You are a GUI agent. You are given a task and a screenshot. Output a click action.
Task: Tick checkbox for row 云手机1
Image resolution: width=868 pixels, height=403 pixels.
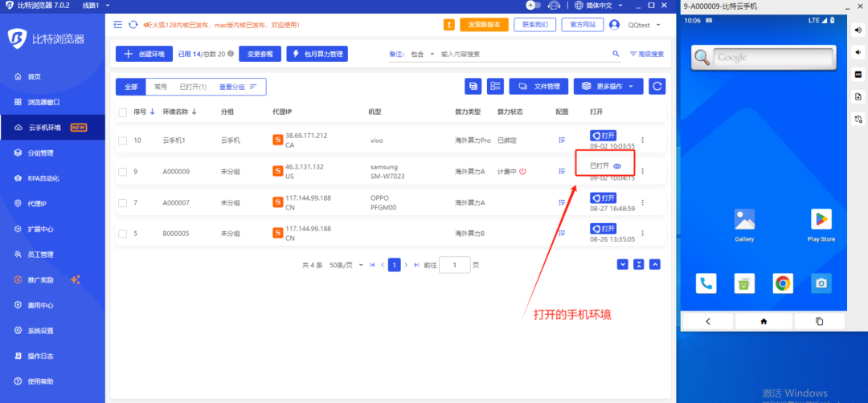click(x=122, y=141)
